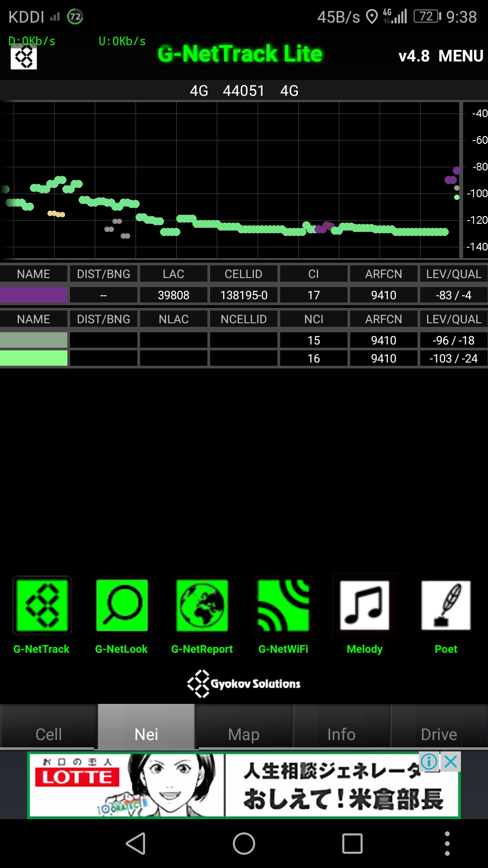Image resolution: width=488 pixels, height=868 pixels.
Task: Tap neighbor NCI value 15
Action: pyautogui.click(x=314, y=340)
